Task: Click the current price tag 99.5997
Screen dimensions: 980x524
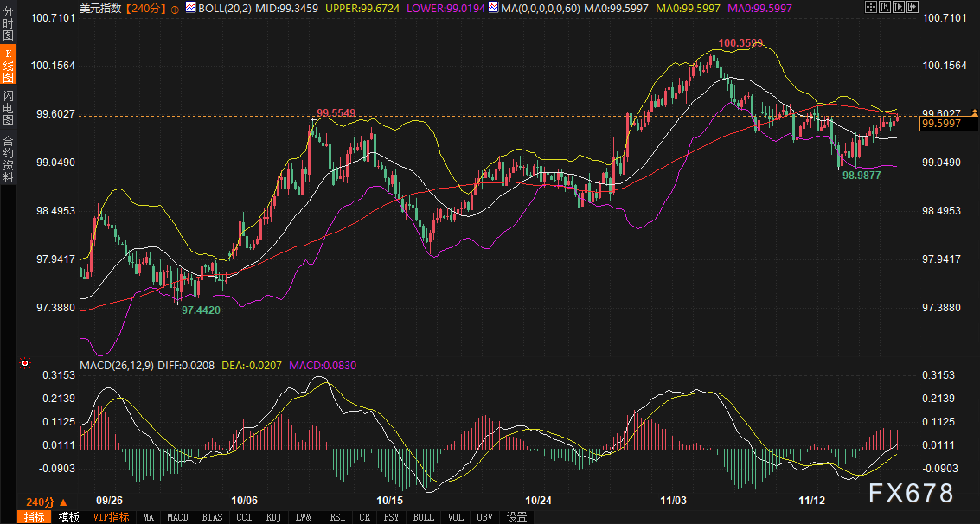Action: tap(948, 124)
